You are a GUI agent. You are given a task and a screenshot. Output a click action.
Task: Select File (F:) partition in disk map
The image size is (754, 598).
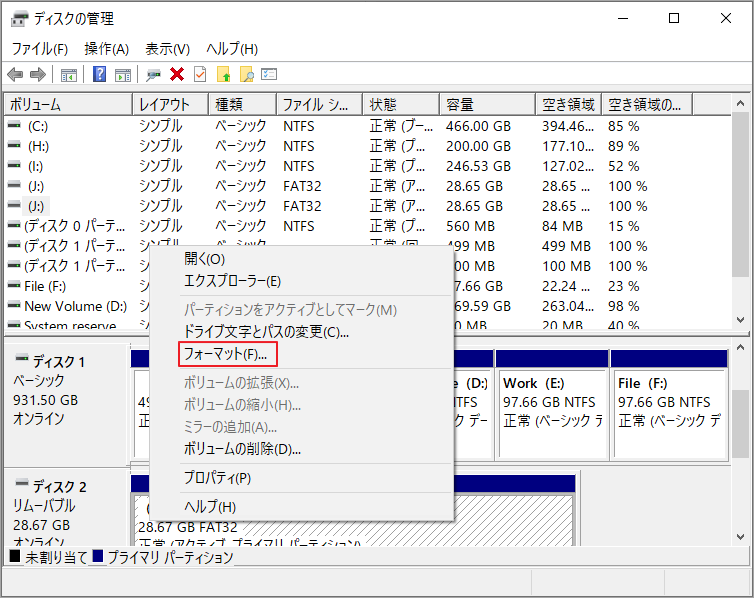(x=669, y=405)
